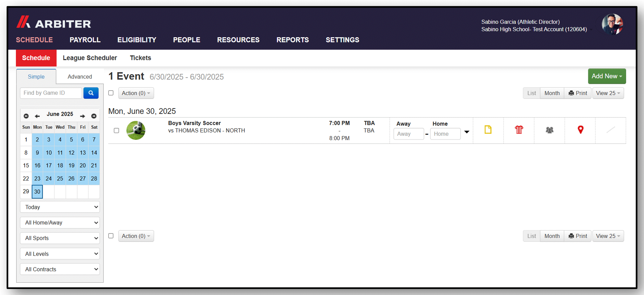This screenshot has width=644, height=295.
Task: Open the yellow notes document icon
Action: 488,130
